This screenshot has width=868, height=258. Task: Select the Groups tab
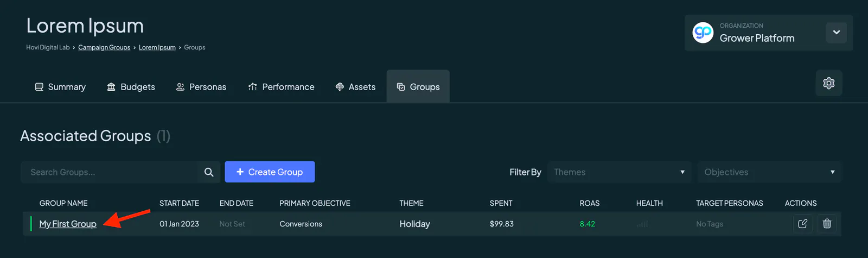(418, 87)
